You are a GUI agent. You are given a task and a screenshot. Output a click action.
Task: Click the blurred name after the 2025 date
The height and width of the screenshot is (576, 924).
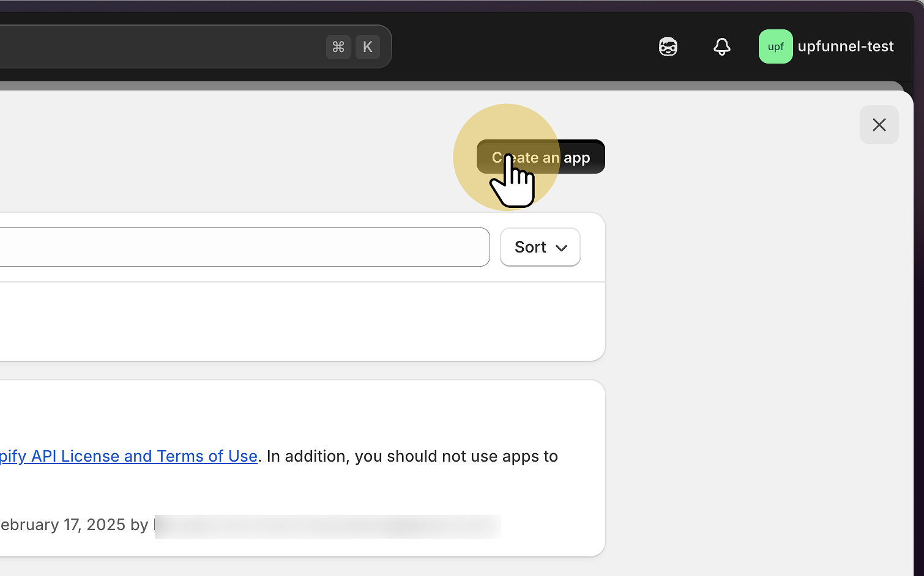(327, 526)
